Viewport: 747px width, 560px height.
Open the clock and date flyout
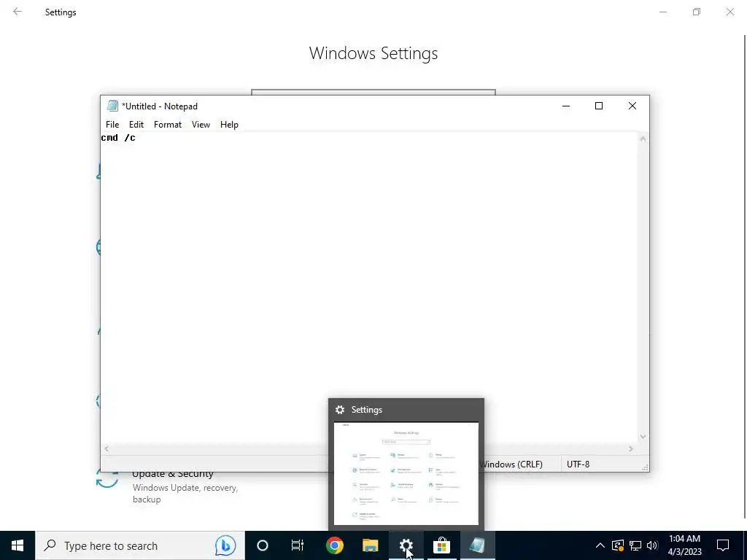(x=684, y=545)
